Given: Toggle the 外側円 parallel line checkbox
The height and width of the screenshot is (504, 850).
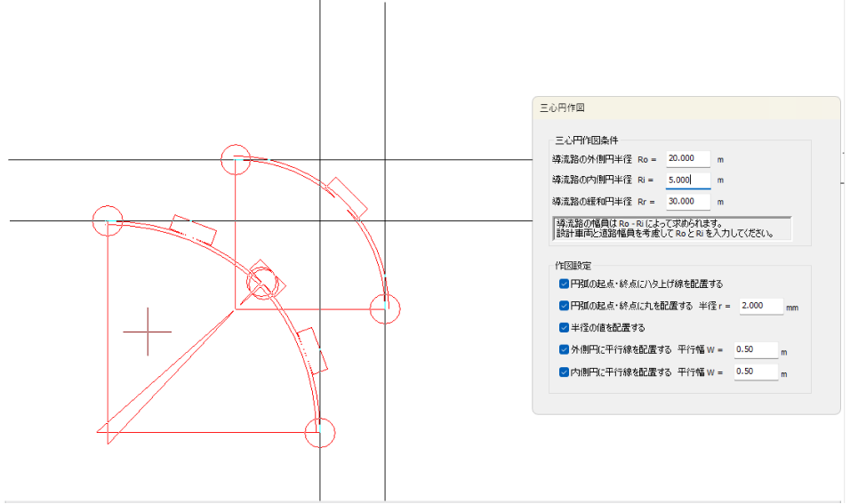Looking at the screenshot, I should (x=565, y=350).
